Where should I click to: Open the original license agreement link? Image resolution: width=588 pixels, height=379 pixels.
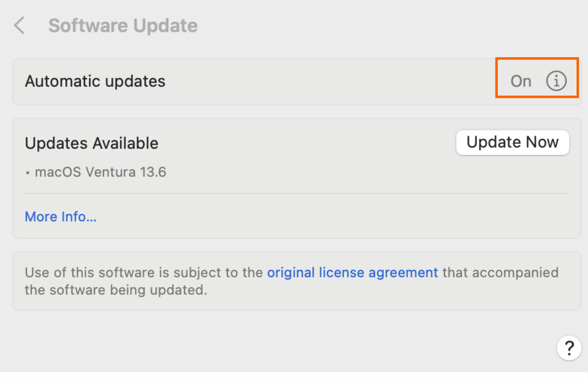click(x=352, y=273)
